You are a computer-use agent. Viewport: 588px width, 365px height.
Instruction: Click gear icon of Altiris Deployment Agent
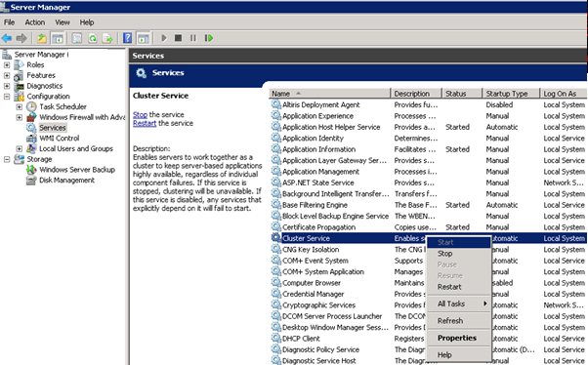pyautogui.click(x=276, y=104)
